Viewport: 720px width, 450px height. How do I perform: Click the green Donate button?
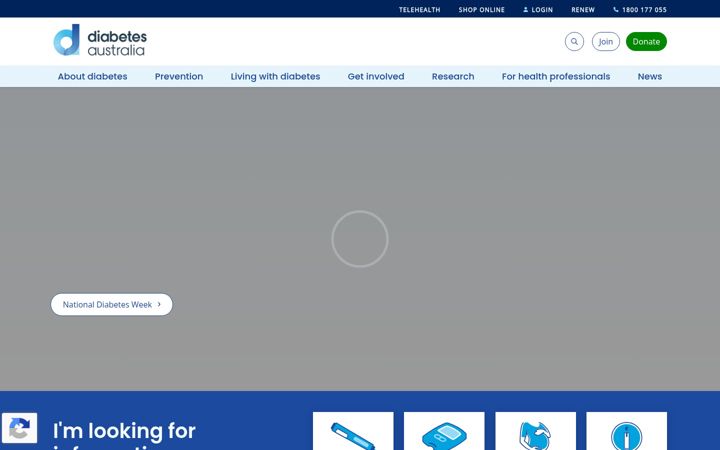pos(646,41)
